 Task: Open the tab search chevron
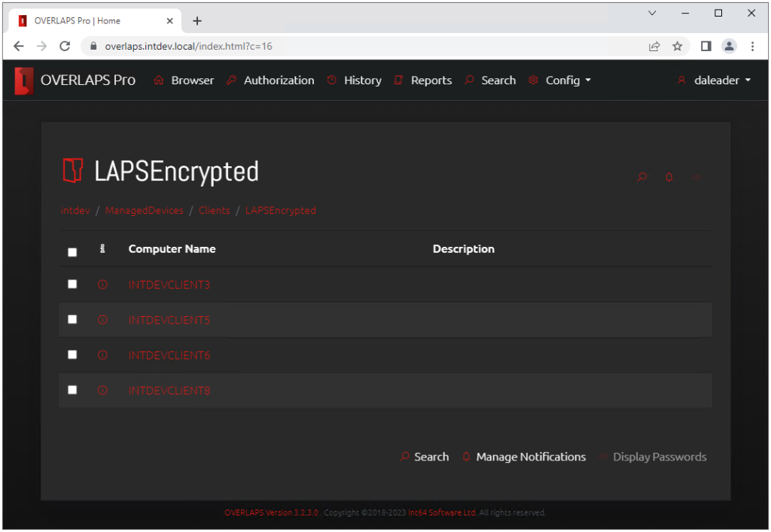click(x=652, y=14)
